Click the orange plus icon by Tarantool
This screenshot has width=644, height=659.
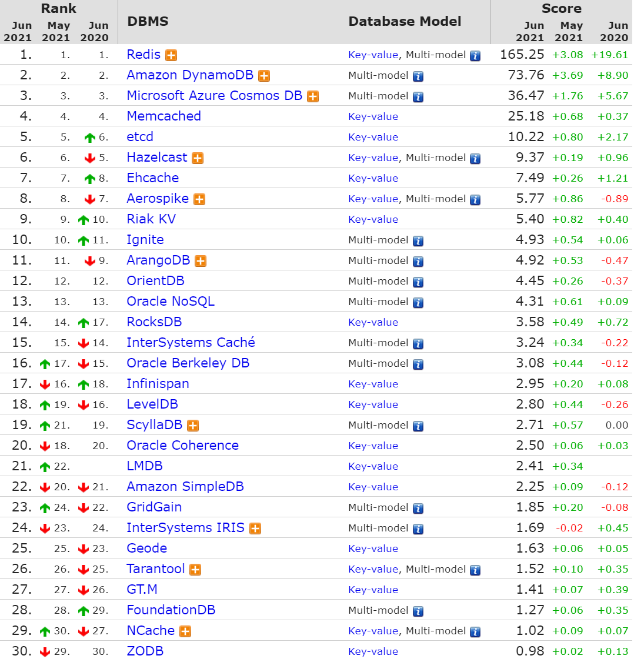point(195,570)
